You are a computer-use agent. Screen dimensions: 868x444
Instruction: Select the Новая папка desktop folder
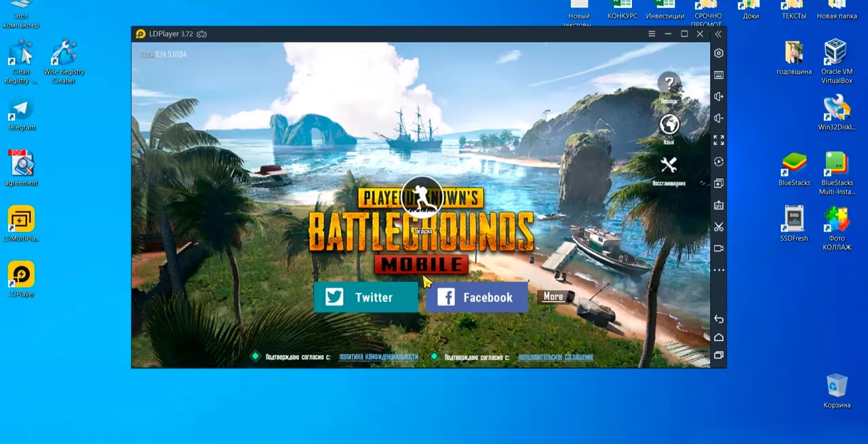(837, 10)
